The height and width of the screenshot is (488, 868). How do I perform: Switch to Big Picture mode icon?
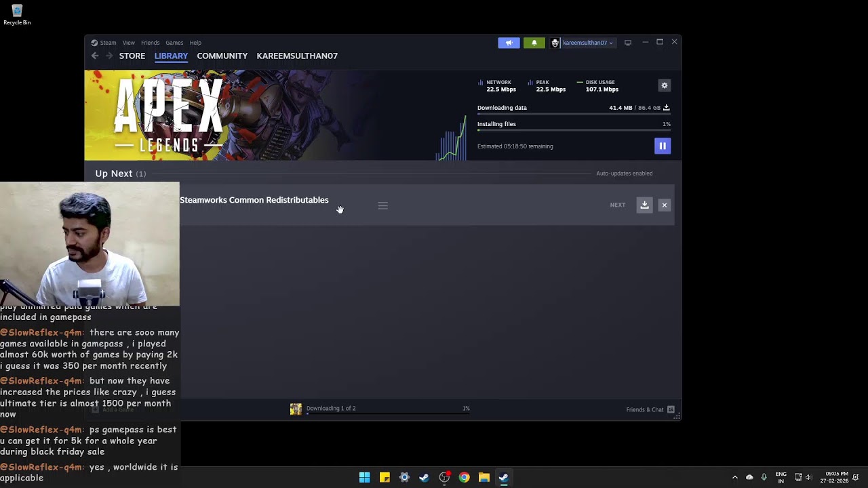click(628, 43)
